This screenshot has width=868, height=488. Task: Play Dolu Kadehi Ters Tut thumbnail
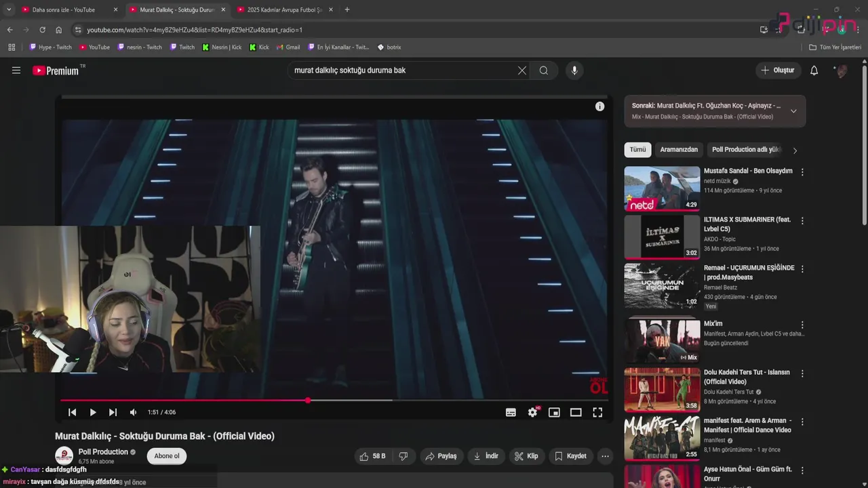[x=662, y=390]
